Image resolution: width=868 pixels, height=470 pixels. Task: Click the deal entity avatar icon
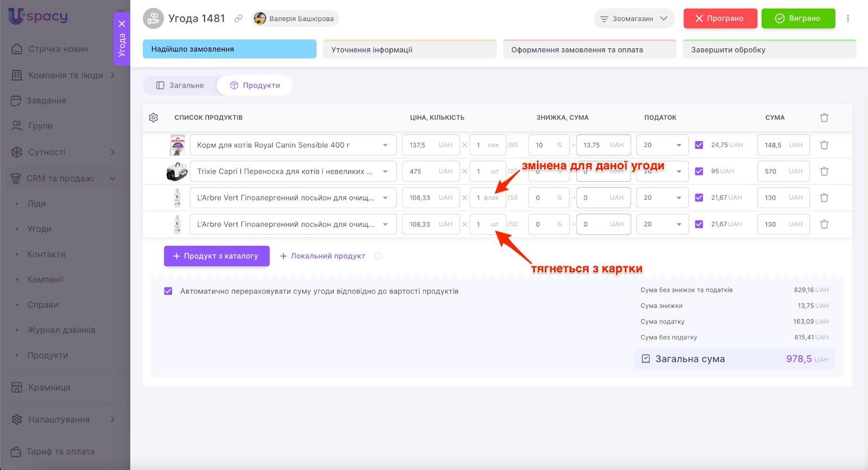coord(154,18)
